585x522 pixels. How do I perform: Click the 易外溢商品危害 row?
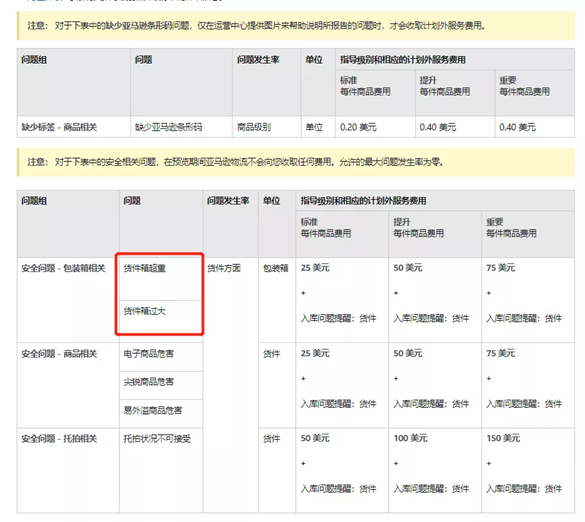coord(161,414)
